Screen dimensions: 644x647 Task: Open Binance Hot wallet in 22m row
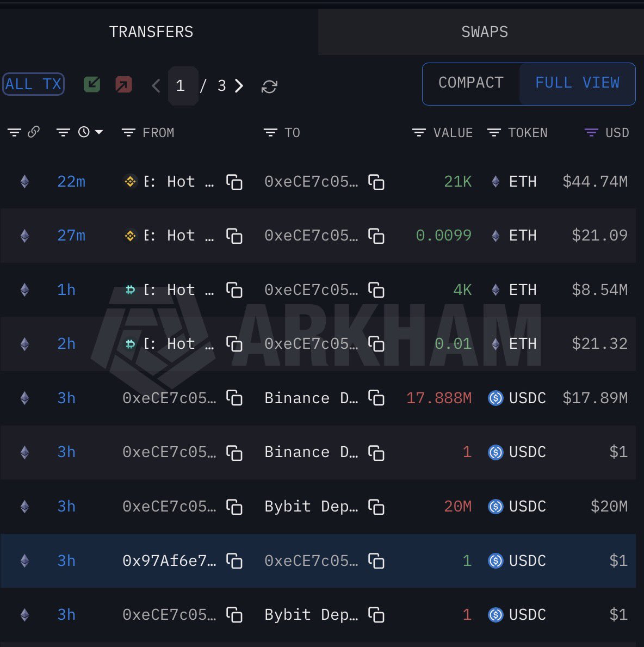pyautogui.click(x=169, y=182)
